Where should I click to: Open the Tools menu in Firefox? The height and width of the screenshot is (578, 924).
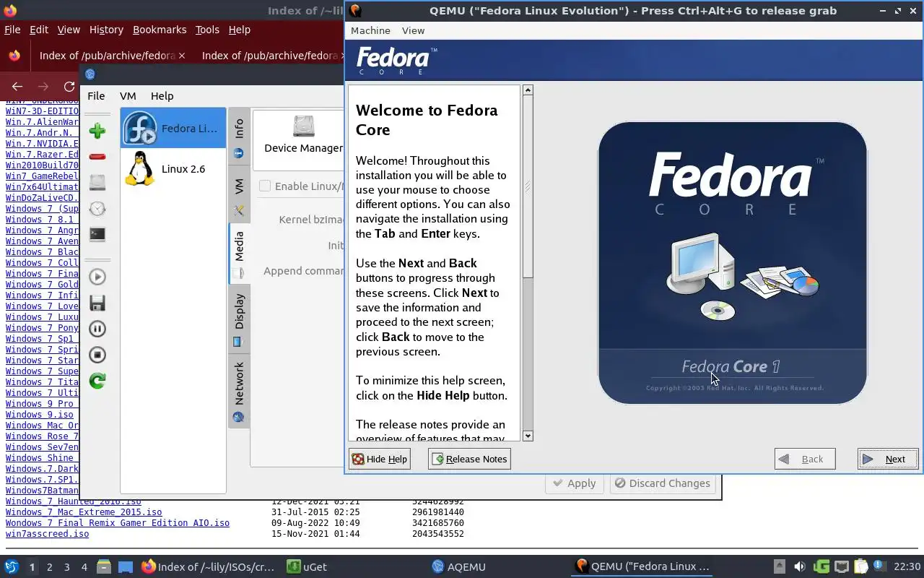(207, 30)
